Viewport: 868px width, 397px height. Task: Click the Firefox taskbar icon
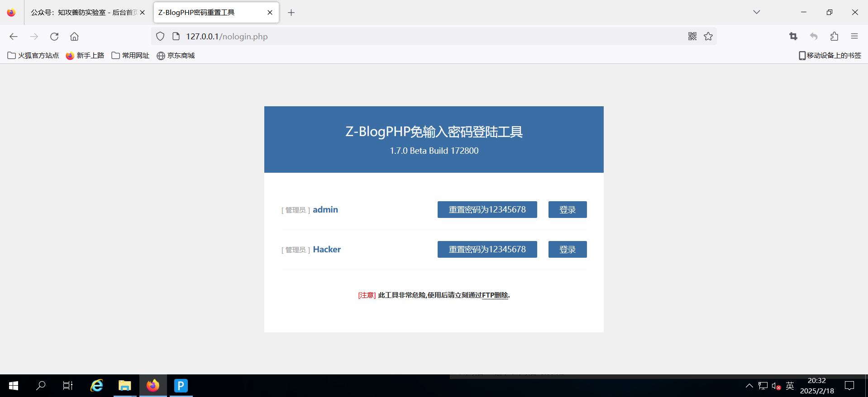coord(153,386)
